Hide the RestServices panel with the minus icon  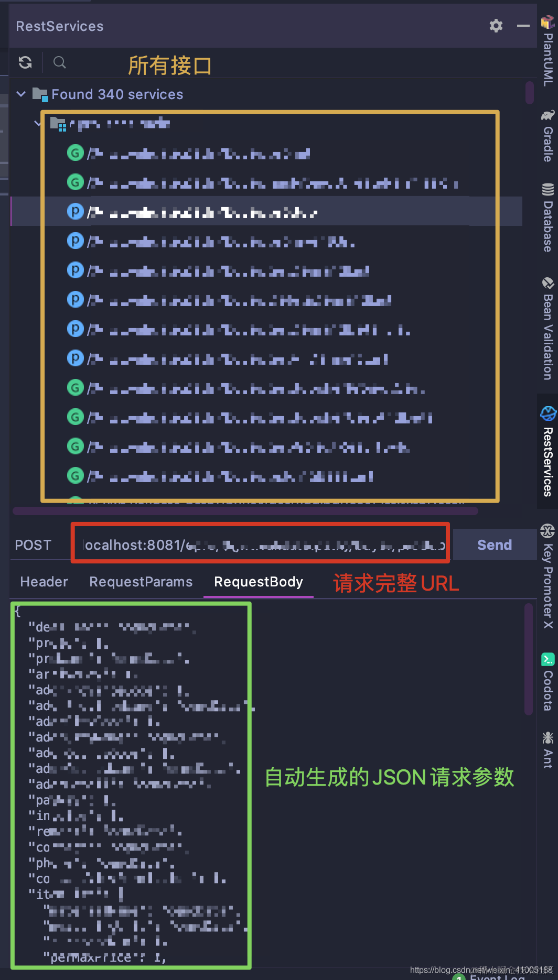523,26
